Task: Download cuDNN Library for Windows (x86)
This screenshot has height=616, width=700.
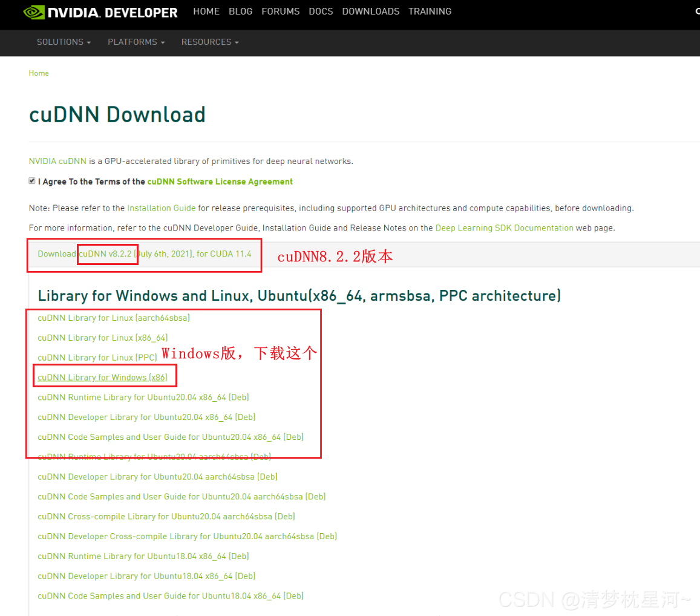Action: pos(103,378)
